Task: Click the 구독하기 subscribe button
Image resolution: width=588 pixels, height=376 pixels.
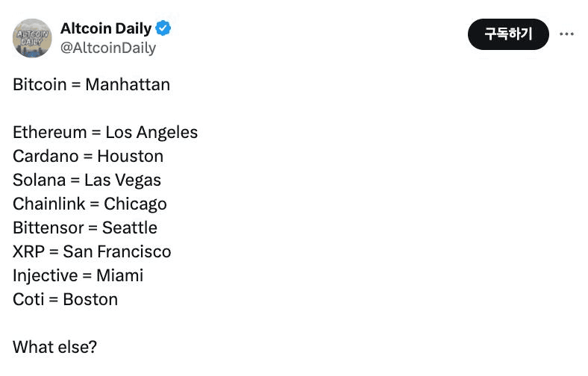Action: click(508, 34)
